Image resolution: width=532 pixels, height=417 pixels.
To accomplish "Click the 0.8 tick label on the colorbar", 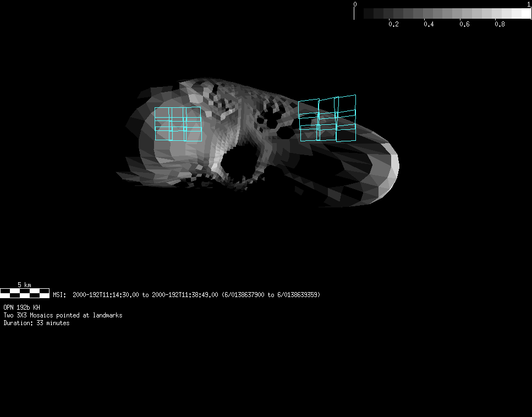I will tap(500, 24).
